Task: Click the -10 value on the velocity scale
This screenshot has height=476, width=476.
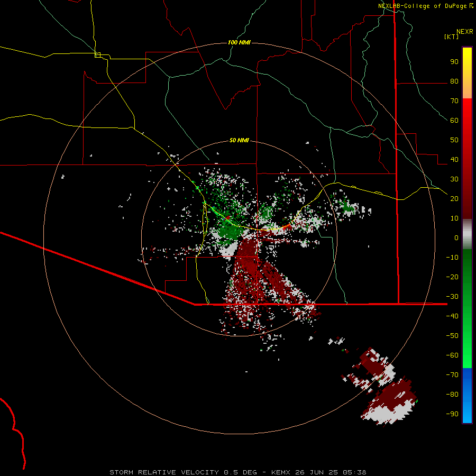Action: pos(452,258)
